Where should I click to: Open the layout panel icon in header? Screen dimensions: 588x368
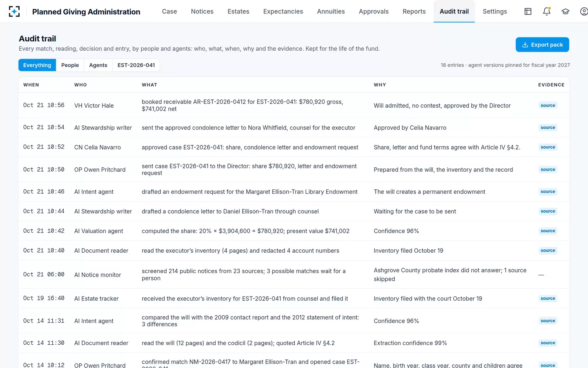click(528, 11)
